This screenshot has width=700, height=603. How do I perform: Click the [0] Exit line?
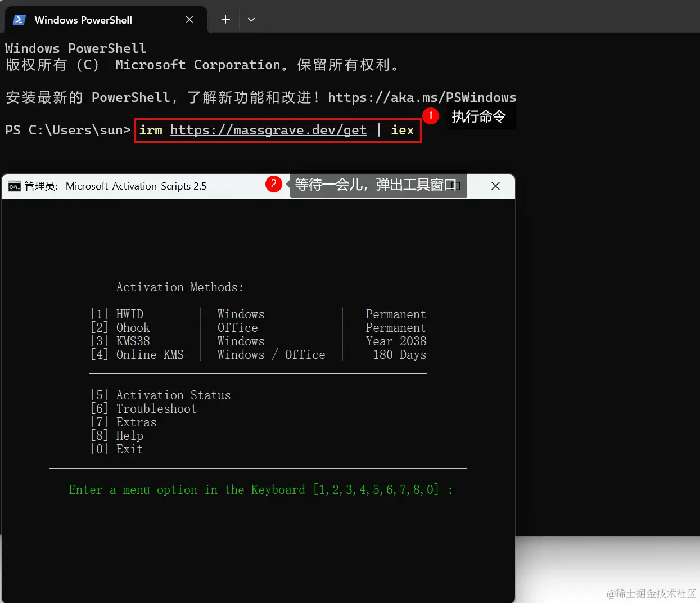117,449
